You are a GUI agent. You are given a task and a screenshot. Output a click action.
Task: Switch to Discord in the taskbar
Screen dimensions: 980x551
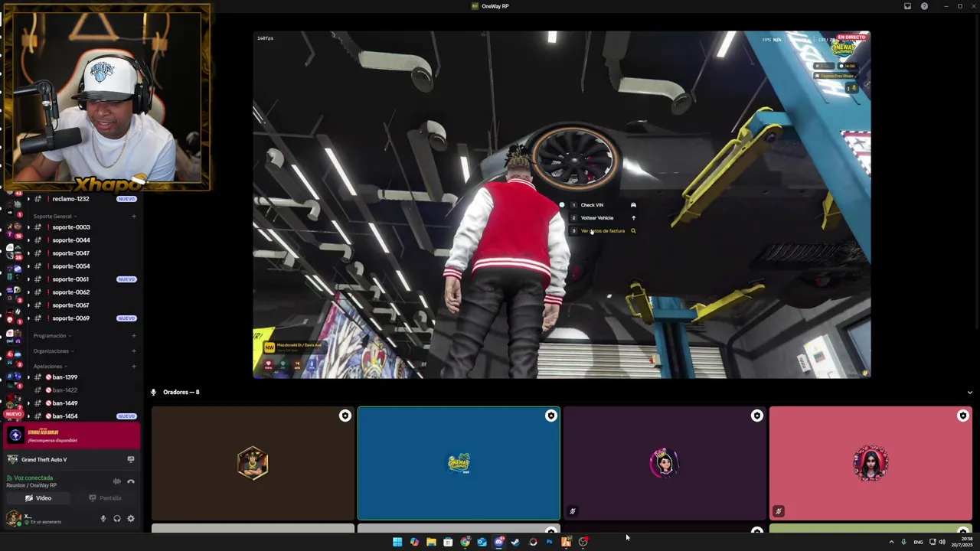pyautogui.click(x=498, y=542)
